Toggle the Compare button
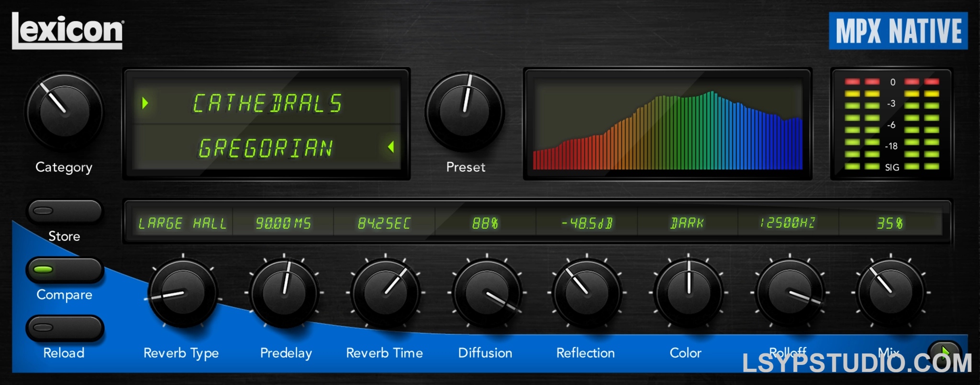Screen dimensions: 980x385 tap(65, 270)
